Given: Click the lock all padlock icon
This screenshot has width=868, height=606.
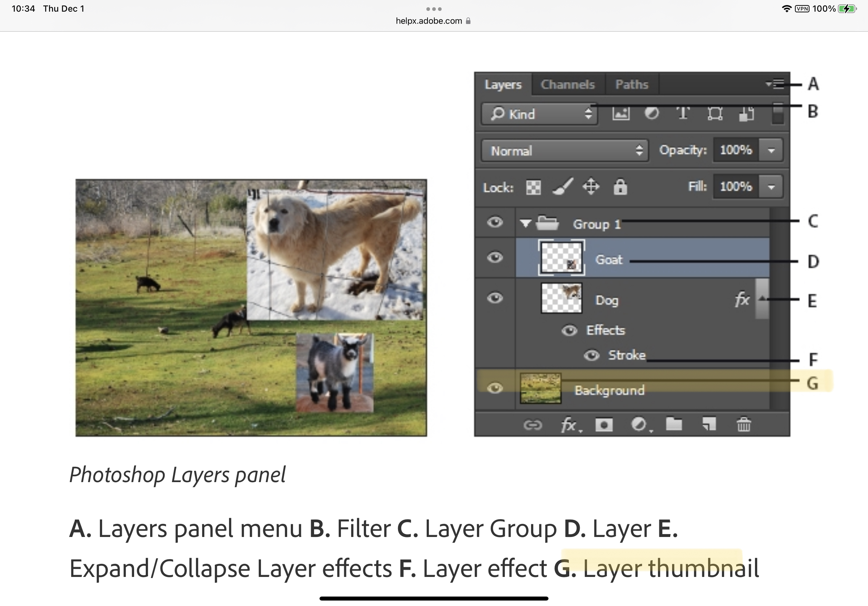Looking at the screenshot, I should coord(620,187).
